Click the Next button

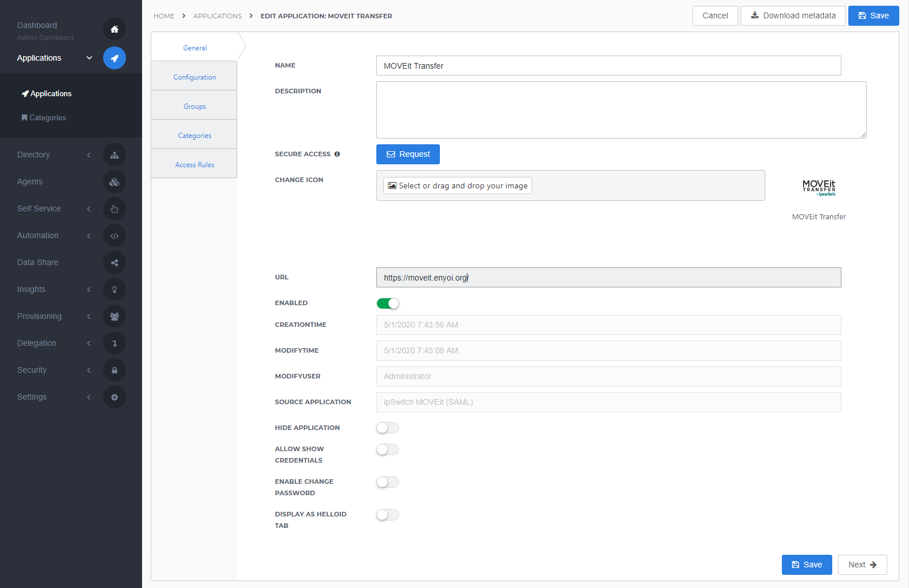click(x=862, y=565)
